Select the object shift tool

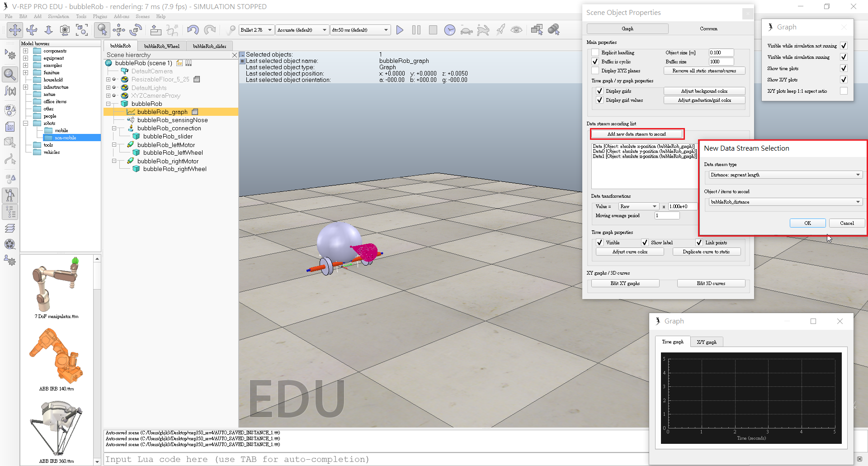pyautogui.click(x=119, y=30)
